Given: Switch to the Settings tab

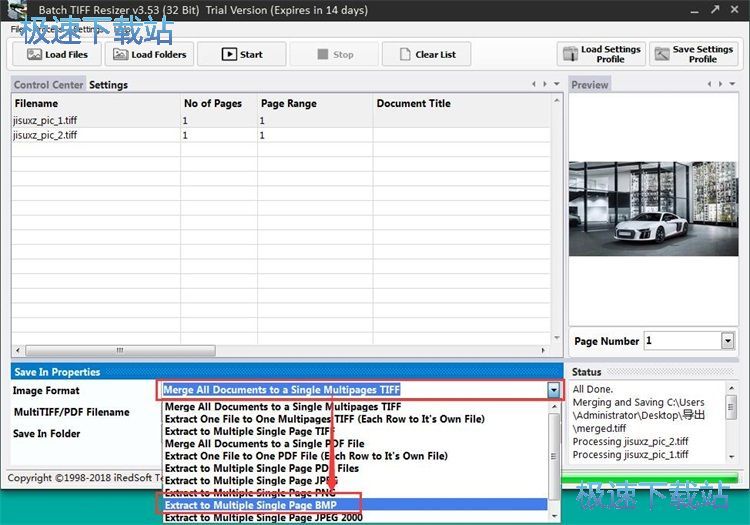Looking at the screenshot, I should tap(108, 85).
